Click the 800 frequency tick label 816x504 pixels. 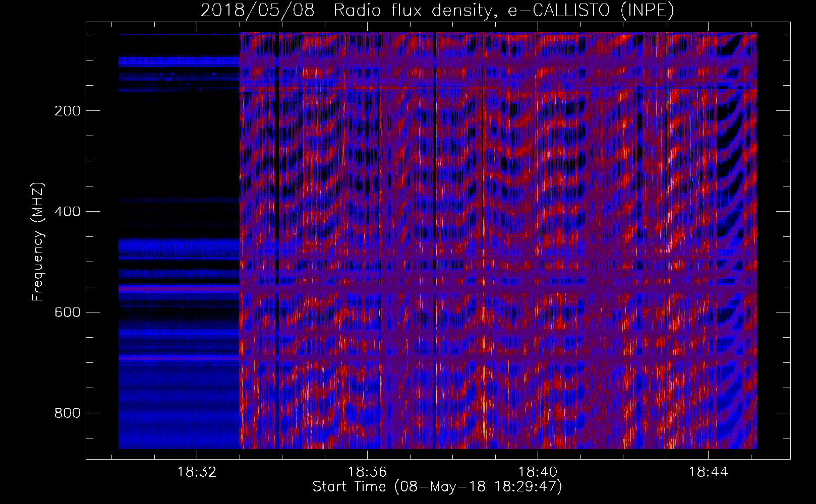pyautogui.click(x=67, y=413)
